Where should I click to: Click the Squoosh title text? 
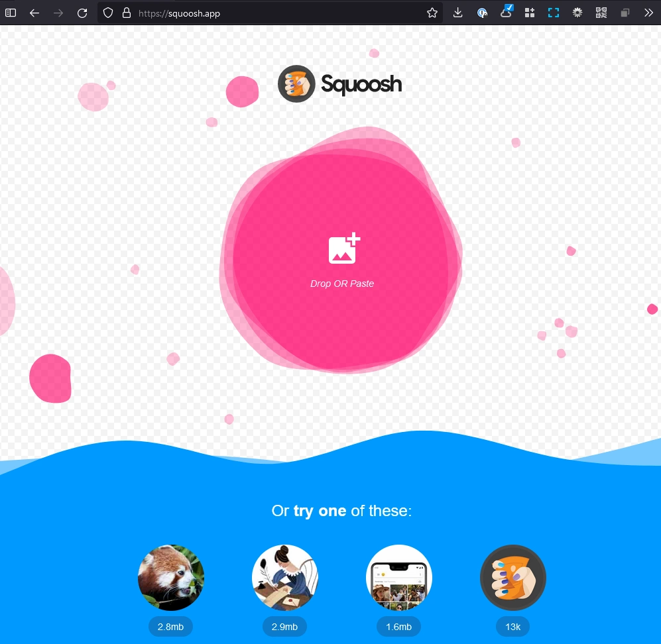(x=361, y=84)
